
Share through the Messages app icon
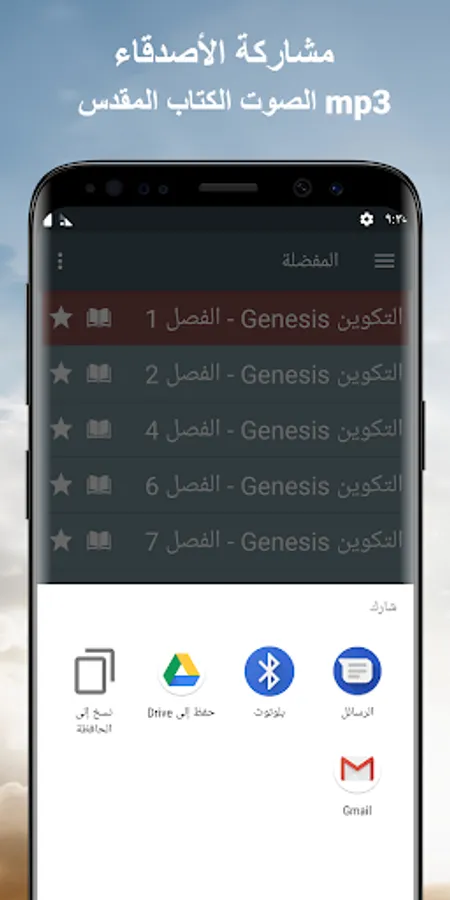[x=357, y=671]
